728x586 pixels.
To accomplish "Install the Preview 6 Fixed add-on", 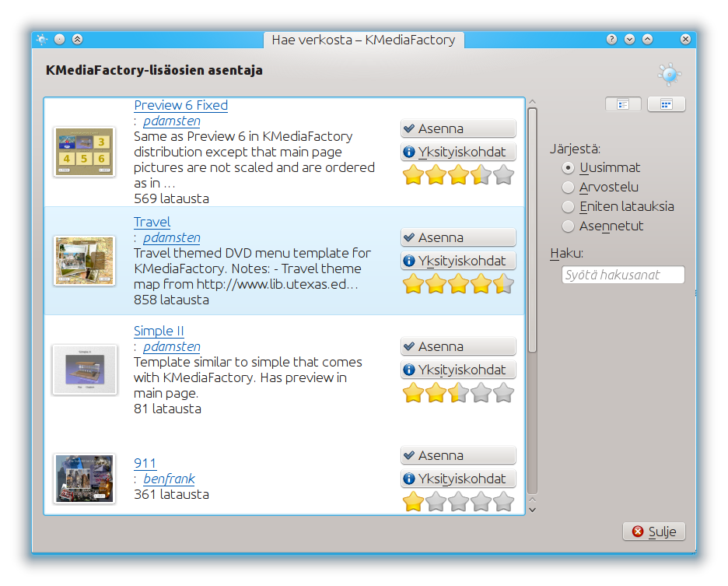I will 458,128.
